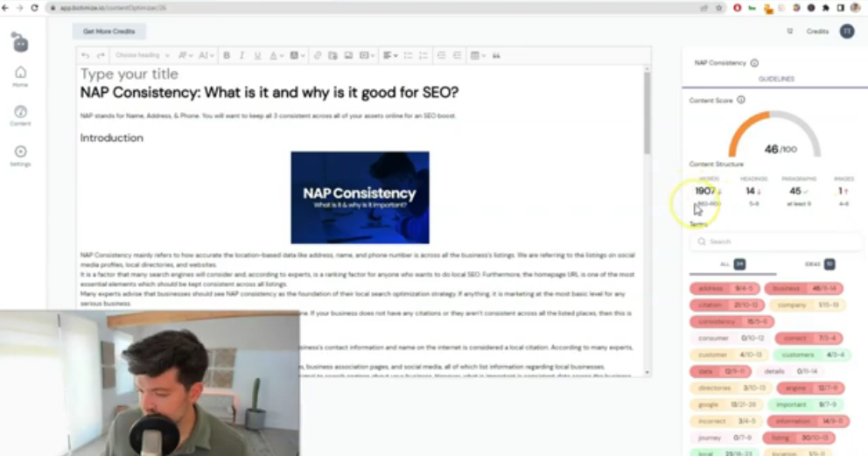
Task: Open the user avatar in top right
Action: pos(847,32)
